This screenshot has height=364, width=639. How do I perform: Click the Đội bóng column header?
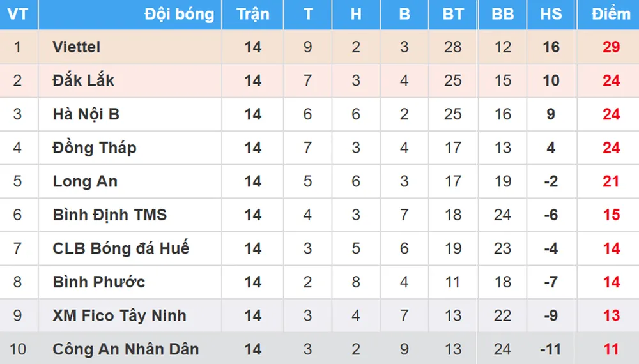179,14
